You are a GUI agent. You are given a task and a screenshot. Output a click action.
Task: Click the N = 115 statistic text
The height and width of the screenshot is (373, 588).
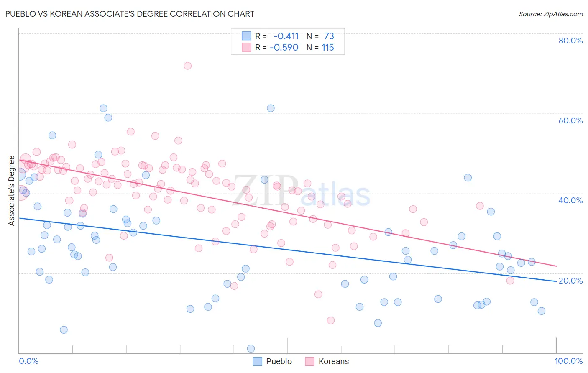click(x=320, y=47)
